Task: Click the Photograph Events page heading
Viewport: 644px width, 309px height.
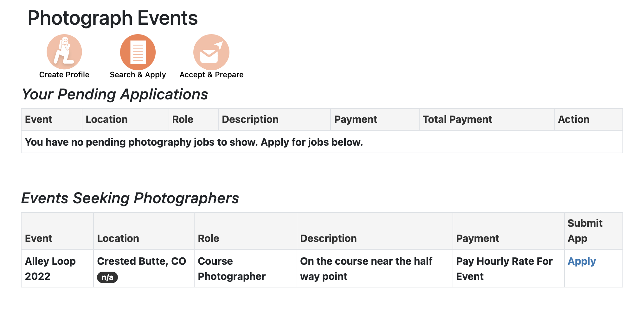Action: [x=113, y=18]
